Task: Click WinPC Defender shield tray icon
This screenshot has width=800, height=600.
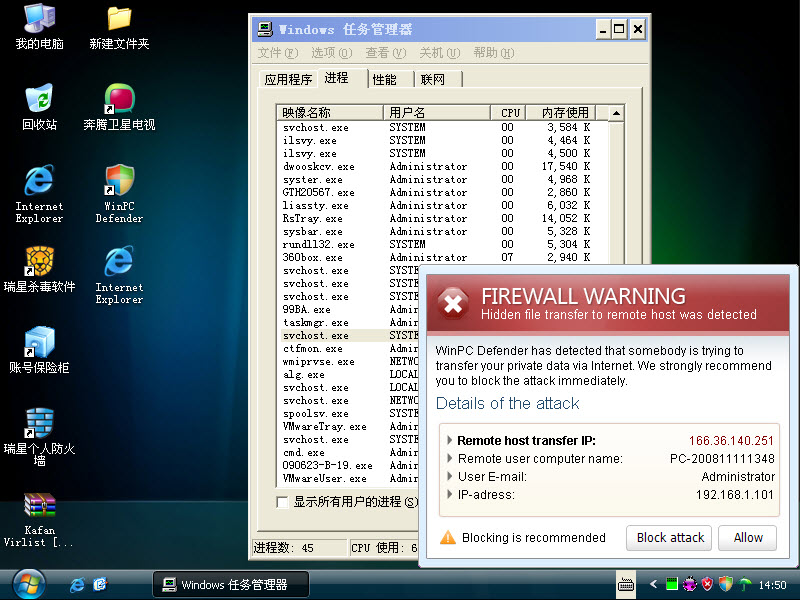Action: click(x=726, y=584)
